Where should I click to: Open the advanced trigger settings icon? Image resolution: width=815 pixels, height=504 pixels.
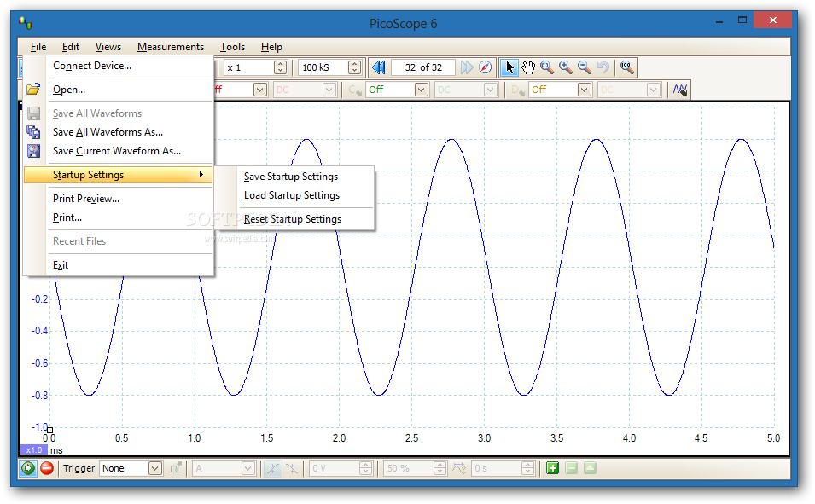[x=175, y=468]
